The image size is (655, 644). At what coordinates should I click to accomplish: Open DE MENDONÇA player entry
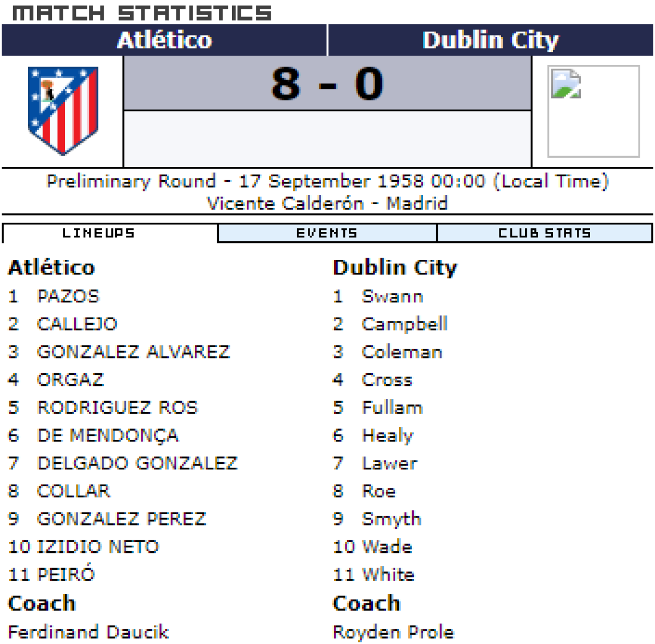(x=108, y=436)
